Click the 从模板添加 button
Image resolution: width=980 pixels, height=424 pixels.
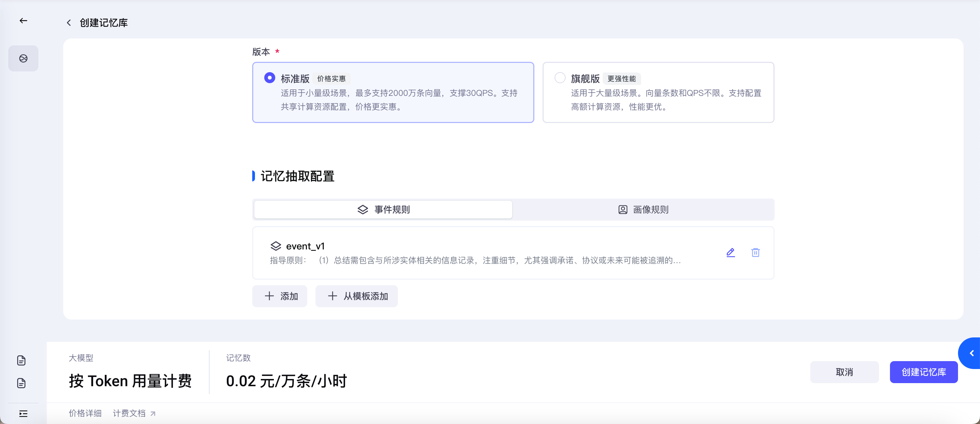point(356,296)
